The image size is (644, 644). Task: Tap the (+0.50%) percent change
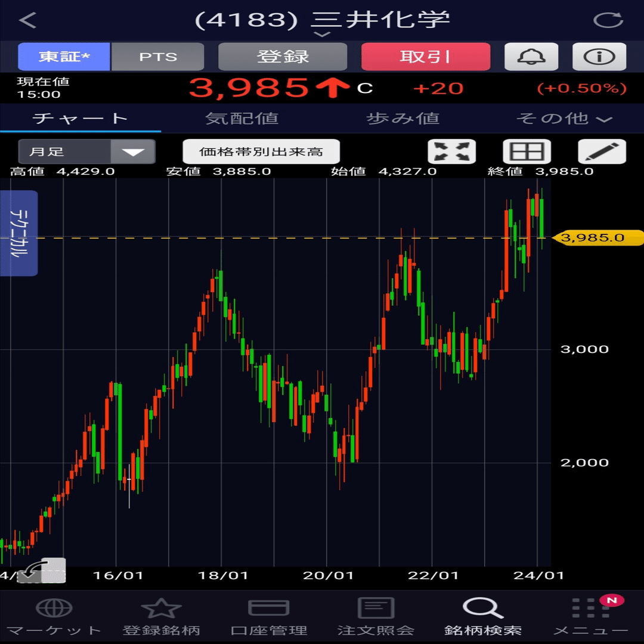(581, 88)
